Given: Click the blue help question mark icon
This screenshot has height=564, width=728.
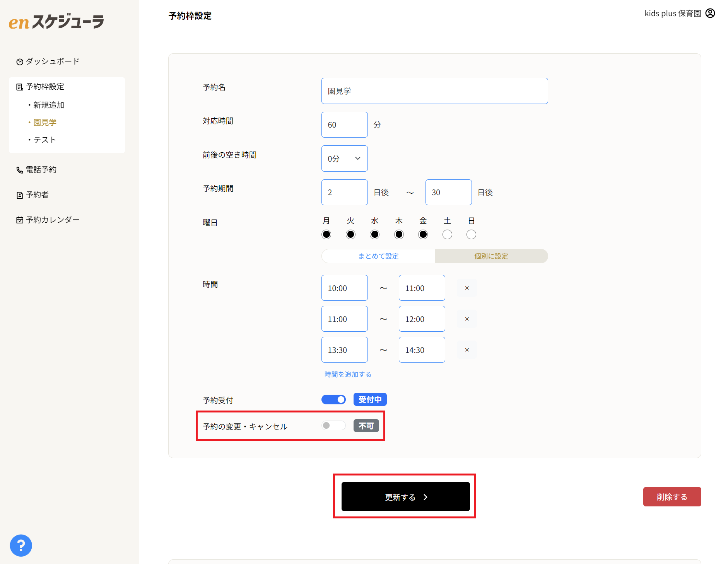Looking at the screenshot, I should 21,545.
